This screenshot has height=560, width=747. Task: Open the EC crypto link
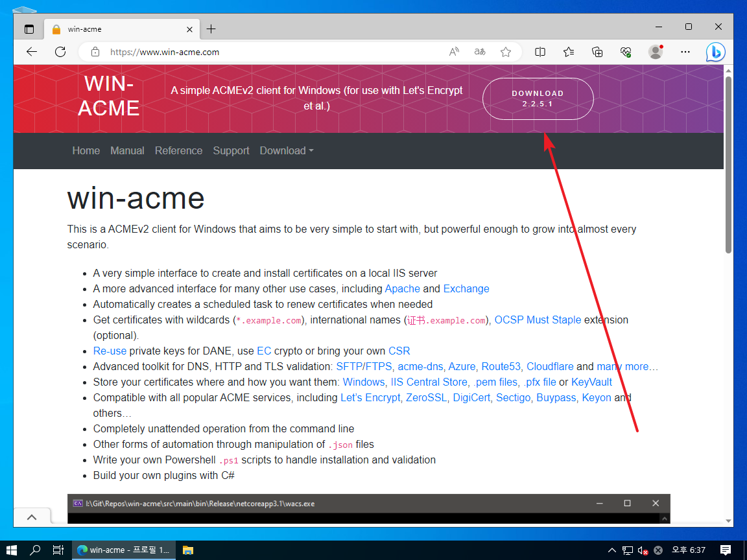264,351
